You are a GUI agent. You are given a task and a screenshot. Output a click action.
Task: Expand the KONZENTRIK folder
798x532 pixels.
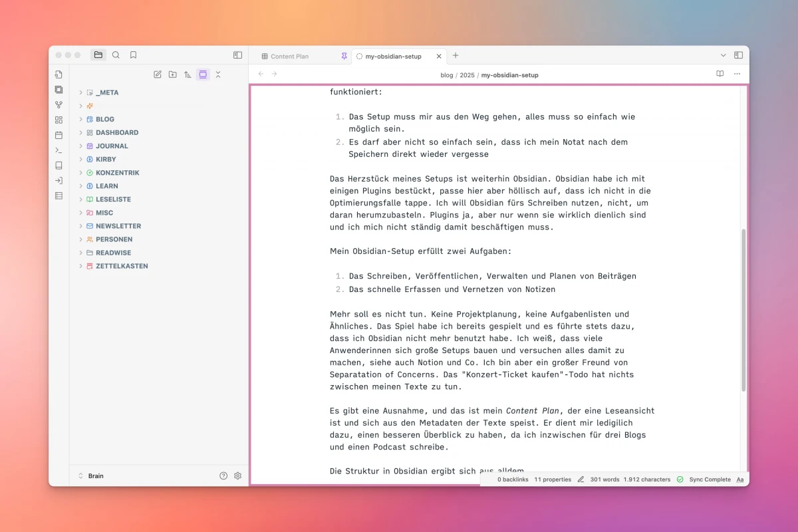click(x=81, y=172)
